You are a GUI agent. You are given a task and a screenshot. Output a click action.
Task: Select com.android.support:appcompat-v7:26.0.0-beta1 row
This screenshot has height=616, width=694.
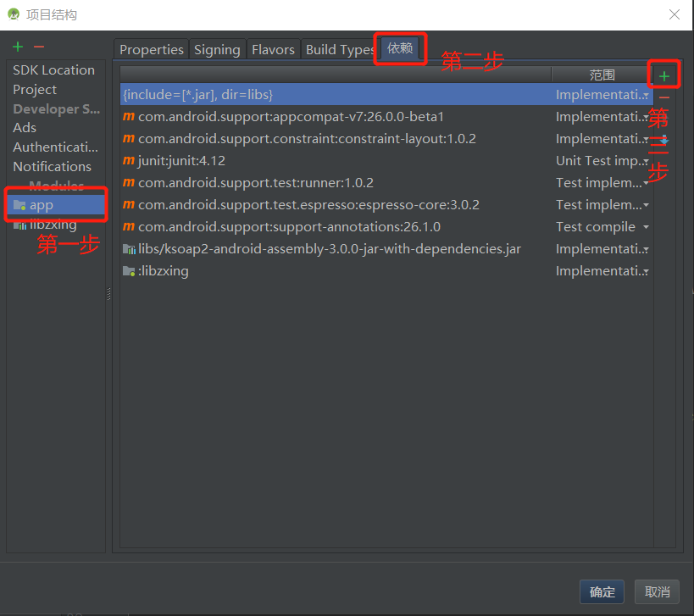pos(386,116)
